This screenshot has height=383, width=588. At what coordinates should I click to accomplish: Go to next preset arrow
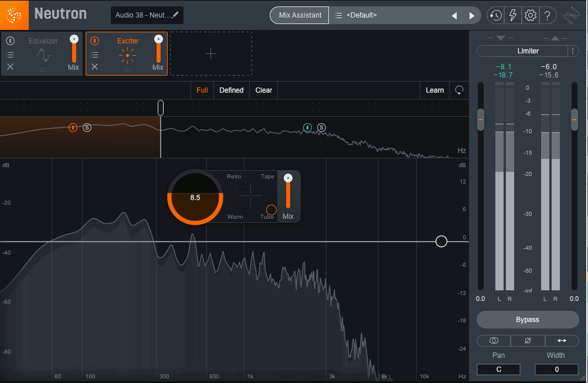pos(472,16)
